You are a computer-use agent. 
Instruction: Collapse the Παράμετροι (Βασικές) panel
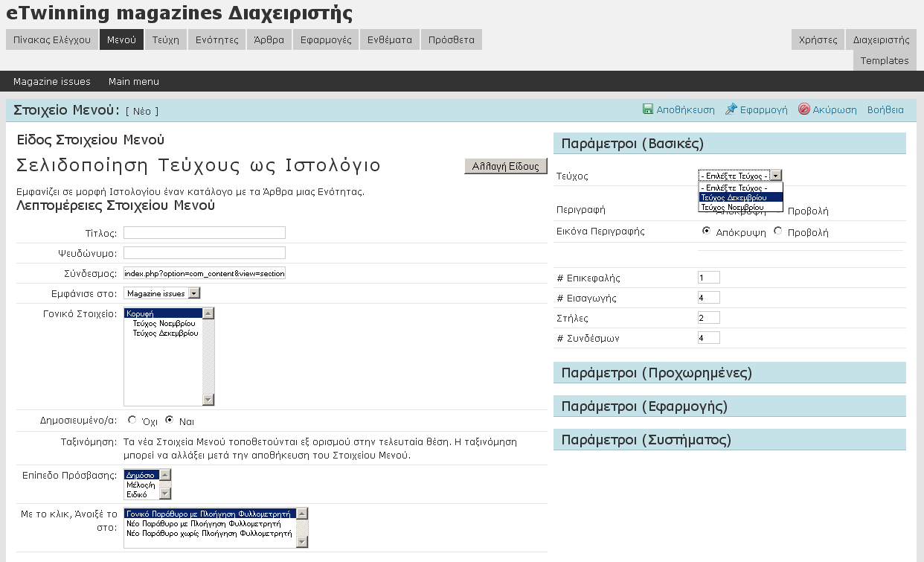tap(730, 144)
